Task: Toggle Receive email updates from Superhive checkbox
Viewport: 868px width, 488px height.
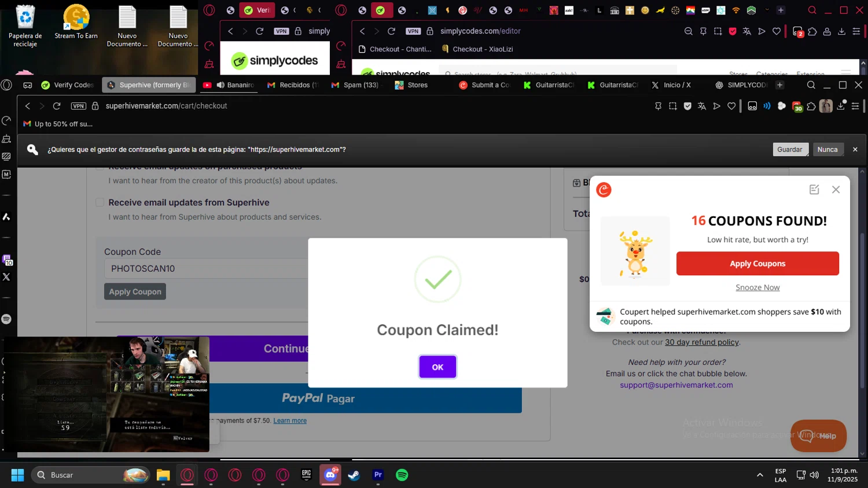Action: click(x=100, y=202)
